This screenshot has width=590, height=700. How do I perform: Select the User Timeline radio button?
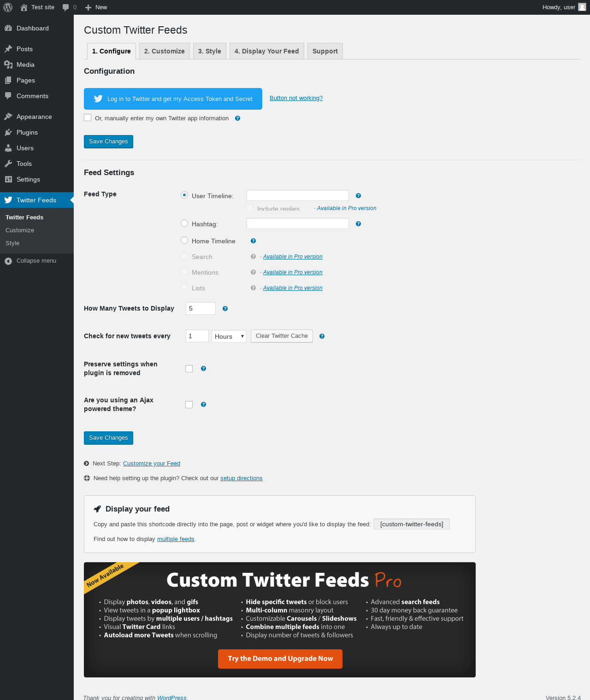(184, 195)
